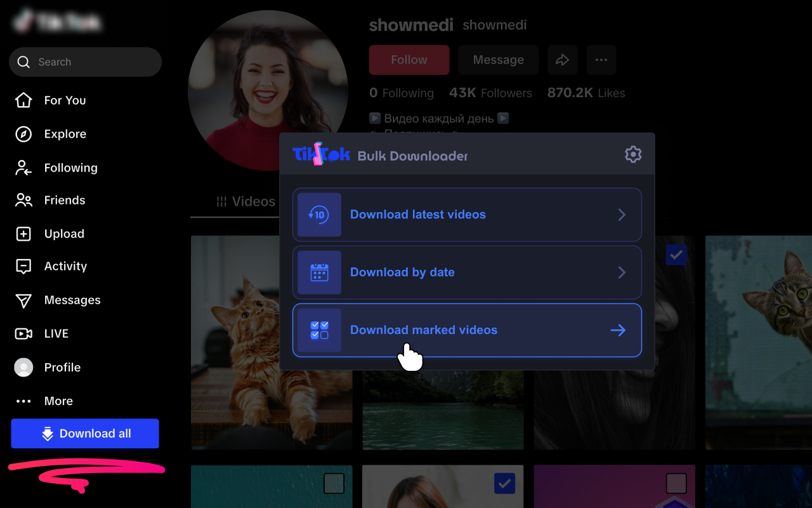Uncheck the smiling woman video checkbox
This screenshot has height=508, width=812.
[505, 483]
